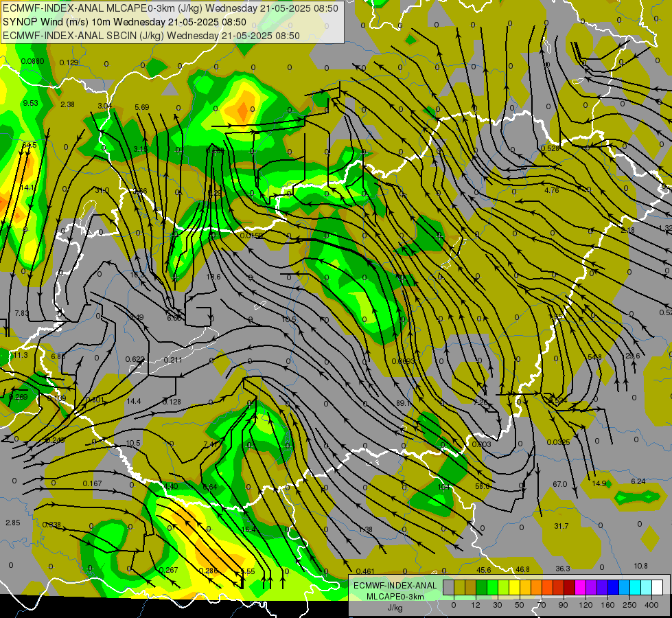Screen dimensions: 672x618
Task: Click the 4.76 value on the map
Action: point(552,190)
